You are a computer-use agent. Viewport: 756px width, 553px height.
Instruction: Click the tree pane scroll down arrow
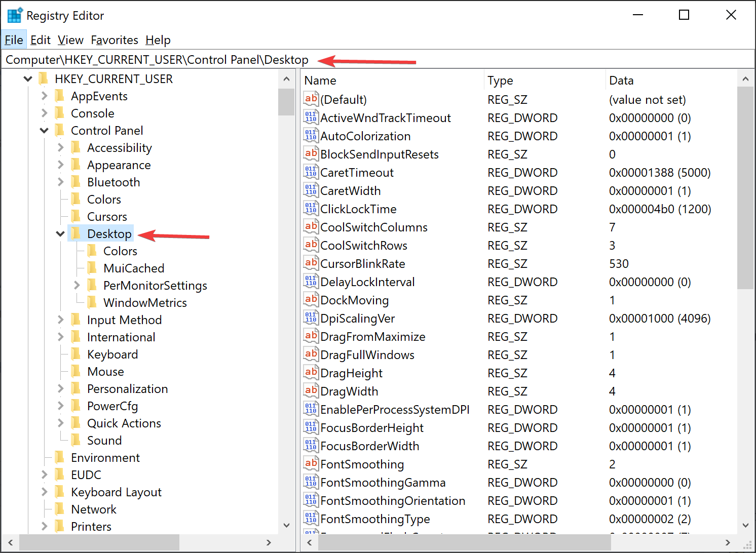click(286, 525)
